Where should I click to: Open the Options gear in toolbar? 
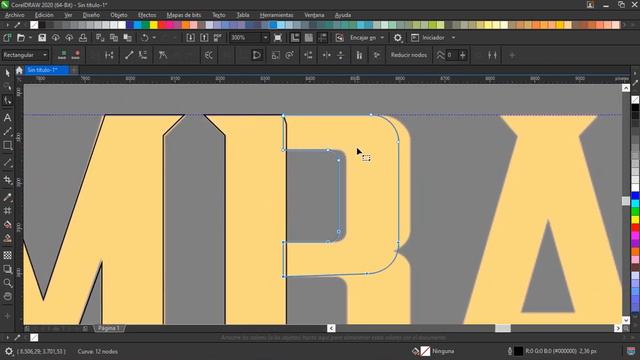[398, 38]
